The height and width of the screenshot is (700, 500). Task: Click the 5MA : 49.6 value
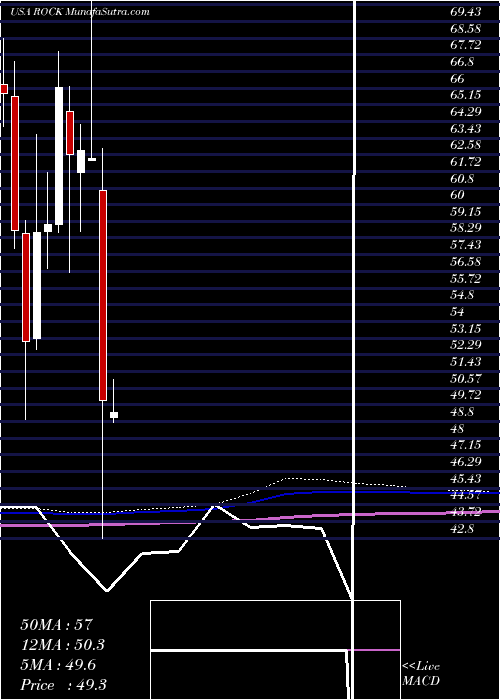[x=60, y=665]
